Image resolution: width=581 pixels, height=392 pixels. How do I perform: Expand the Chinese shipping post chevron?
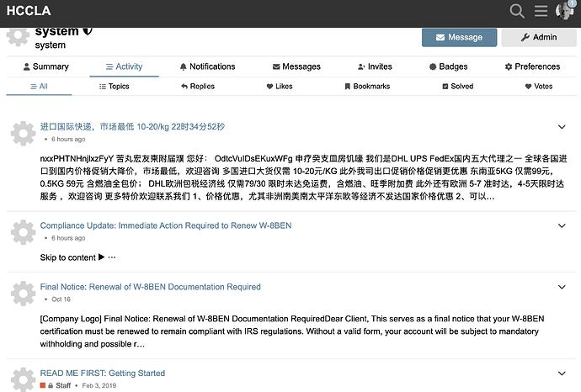[562, 127]
